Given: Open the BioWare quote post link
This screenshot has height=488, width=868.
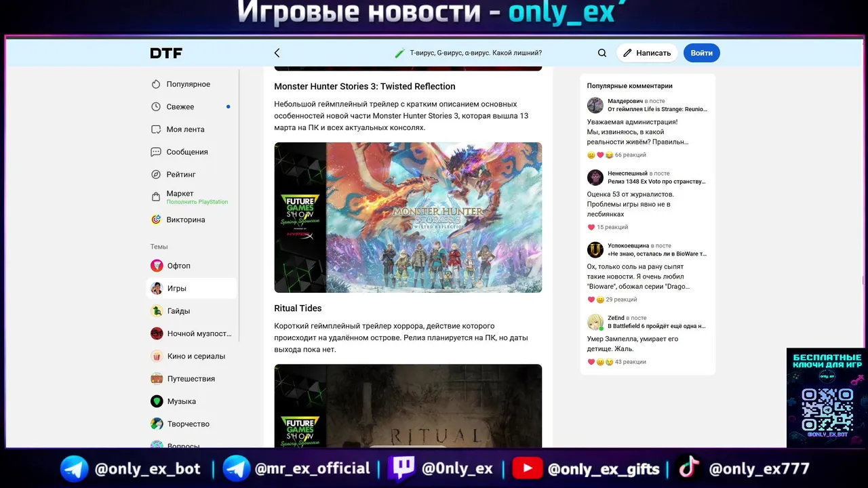Looking at the screenshot, I should [657, 253].
